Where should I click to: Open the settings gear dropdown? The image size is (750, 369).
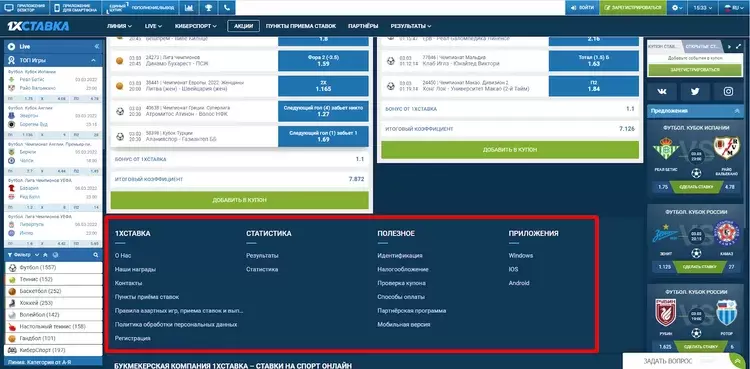coord(677,8)
